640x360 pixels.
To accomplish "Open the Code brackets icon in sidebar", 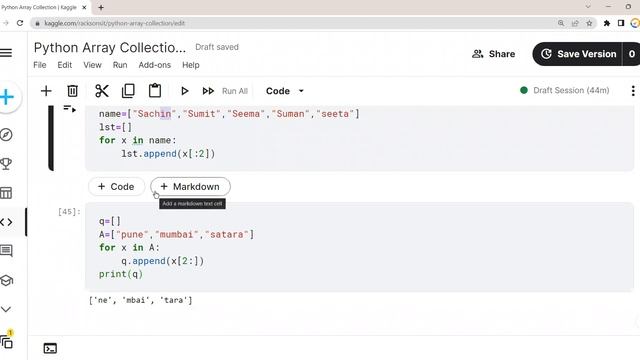I will 6,222.
